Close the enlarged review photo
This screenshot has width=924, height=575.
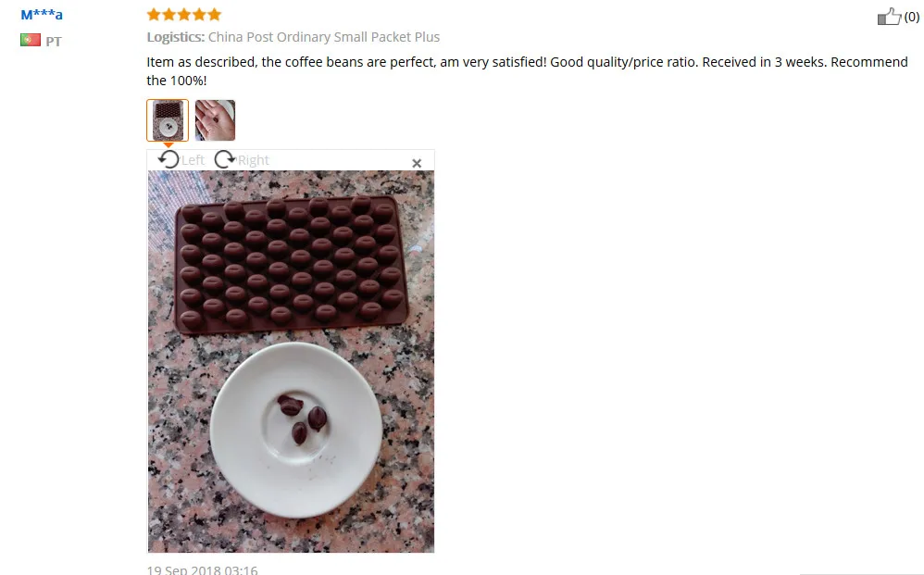(417, 163)
